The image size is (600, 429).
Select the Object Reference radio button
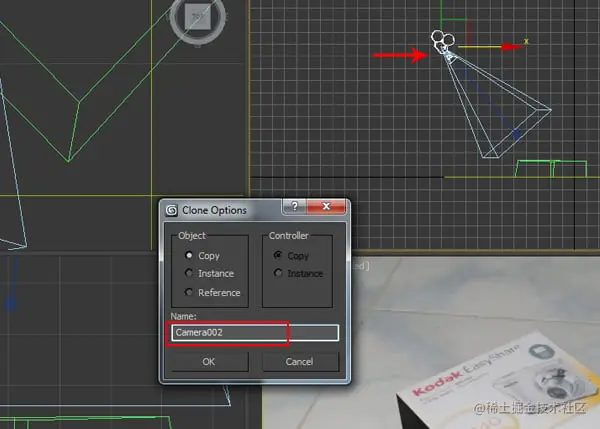pyautogui.click(x=189, y=292)
